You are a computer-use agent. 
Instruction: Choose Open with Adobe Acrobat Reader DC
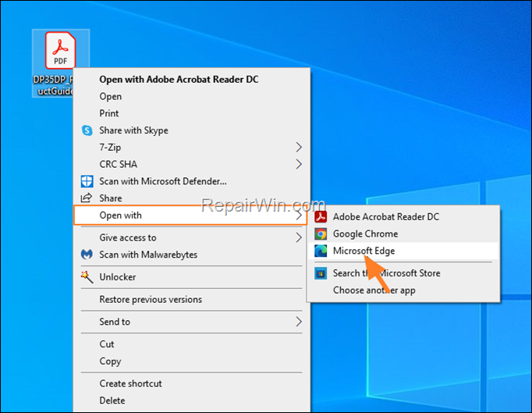(x=192, y=80)
